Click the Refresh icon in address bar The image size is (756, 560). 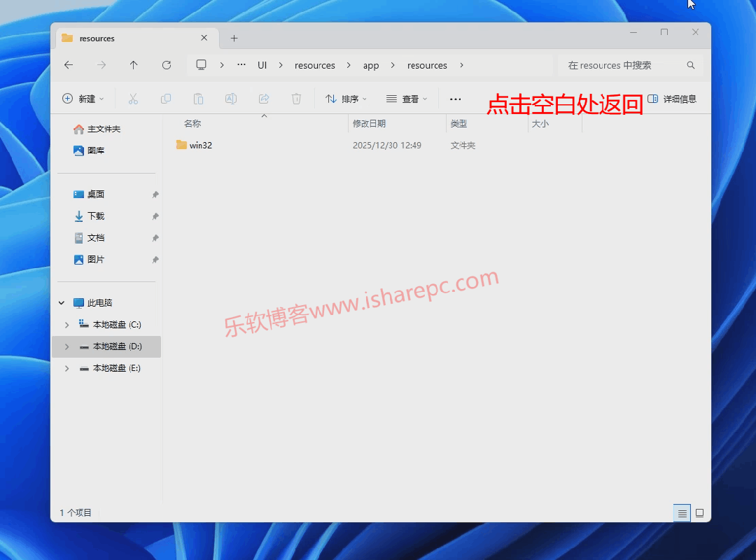pyautogui.click(x=167, y=64)
